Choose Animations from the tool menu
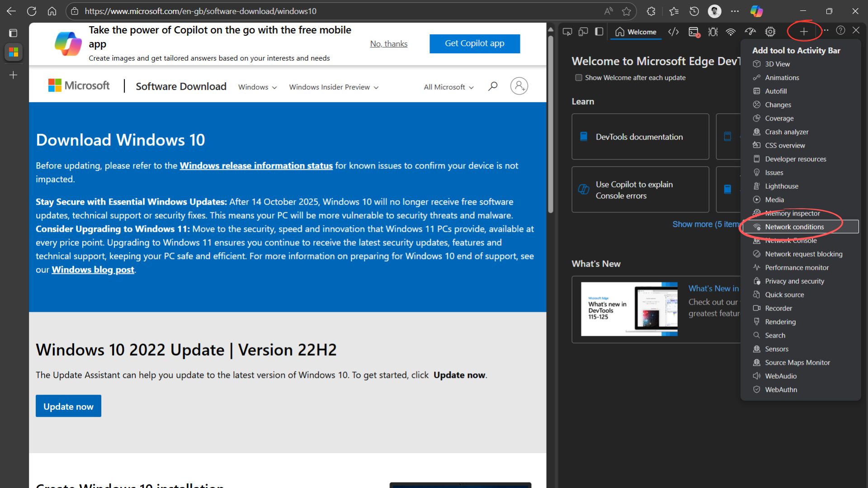 [801, 78]
